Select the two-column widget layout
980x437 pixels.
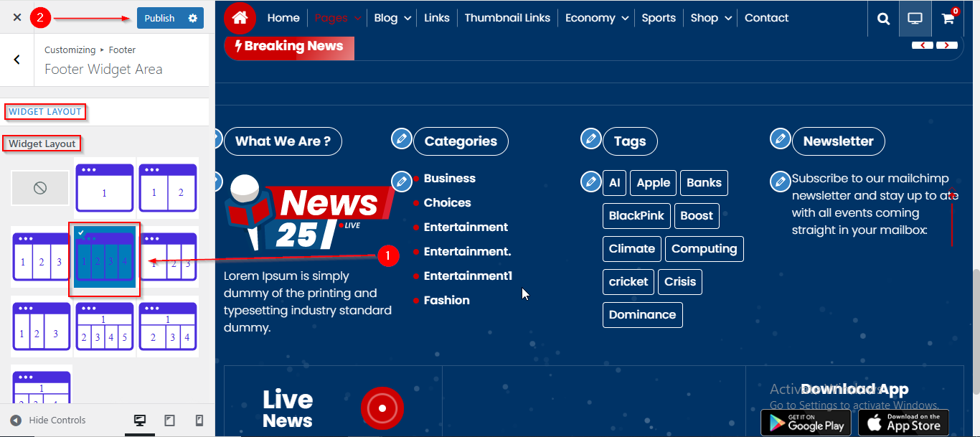(x=168, y=188)
